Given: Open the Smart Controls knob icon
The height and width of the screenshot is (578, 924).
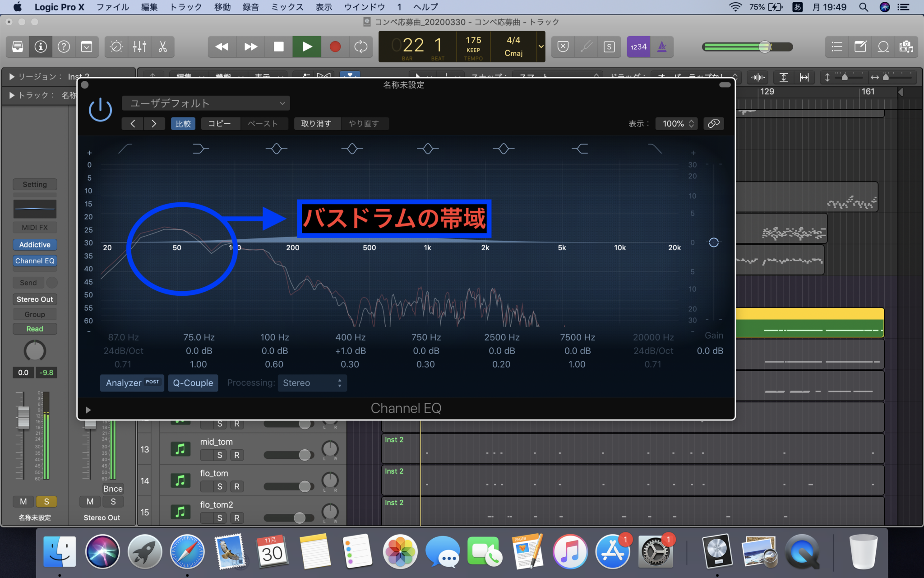Looking at the screenshot, I should click(x=116, y=47).
